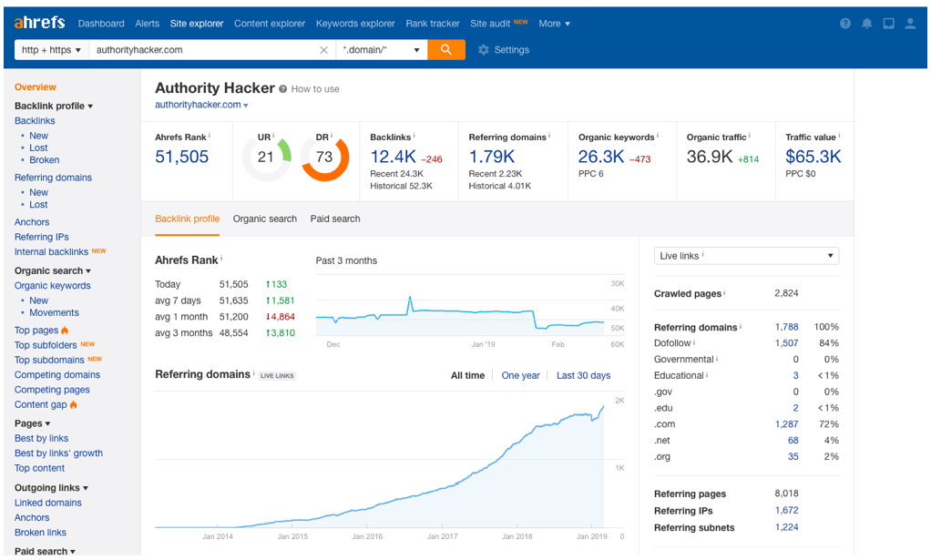Click the display screen icon in header

[x=888, y=23]
